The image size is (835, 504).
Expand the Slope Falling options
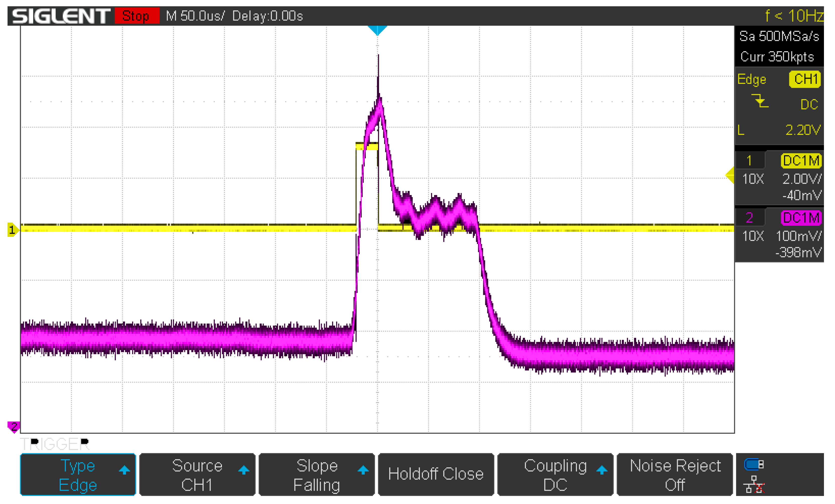tap(317, 475)
